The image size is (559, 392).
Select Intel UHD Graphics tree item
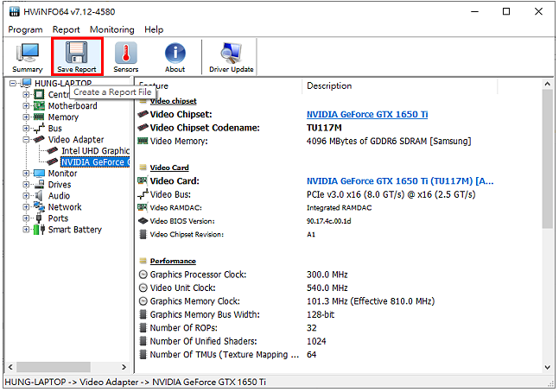(95, 151)
